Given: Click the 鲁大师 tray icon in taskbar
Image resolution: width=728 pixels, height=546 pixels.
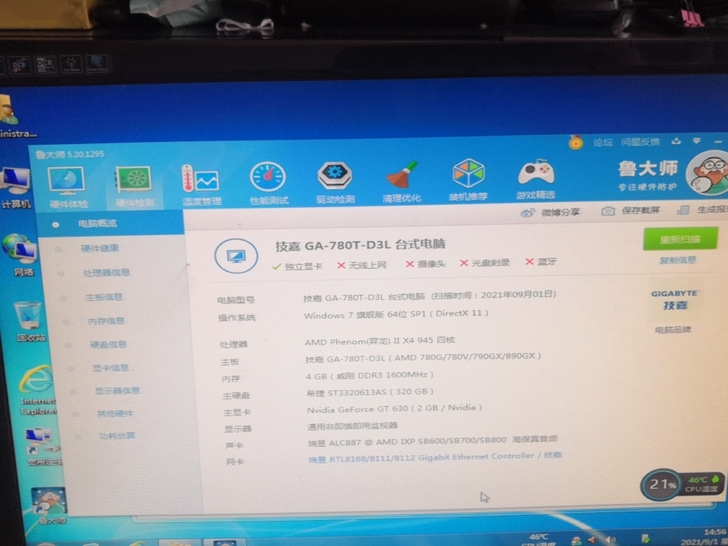Looking at the screenshot, I should tap(576, 541).
